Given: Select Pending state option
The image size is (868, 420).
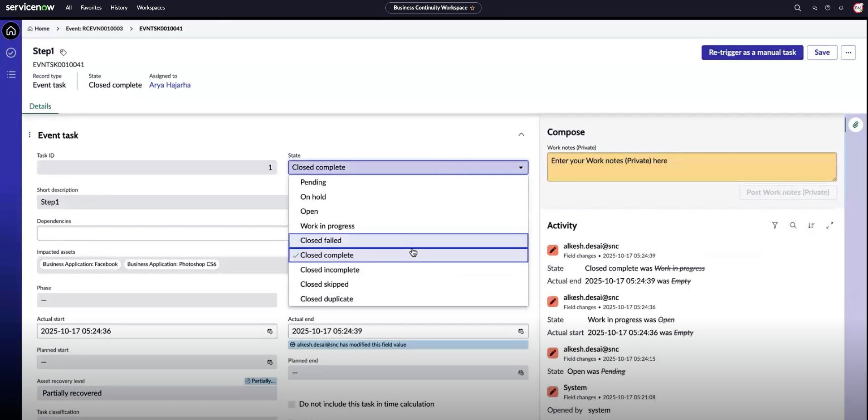Looking at the screenshot, I should tap(408, 182).
